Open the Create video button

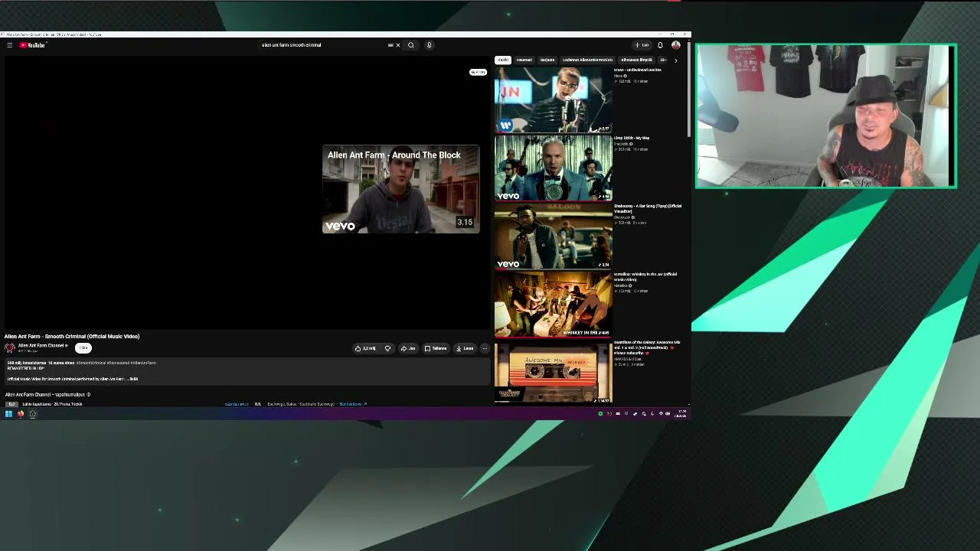click(642, 45)
